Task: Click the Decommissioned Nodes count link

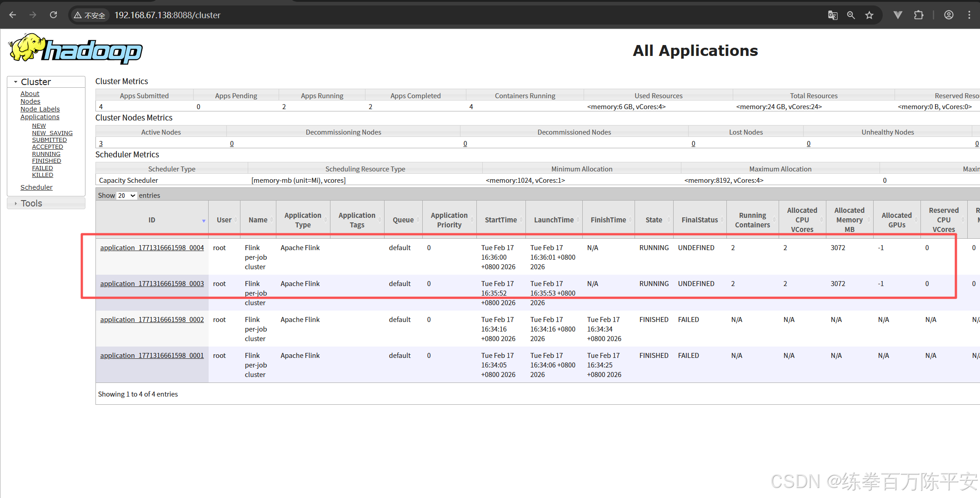Action: tap(465, 144)
